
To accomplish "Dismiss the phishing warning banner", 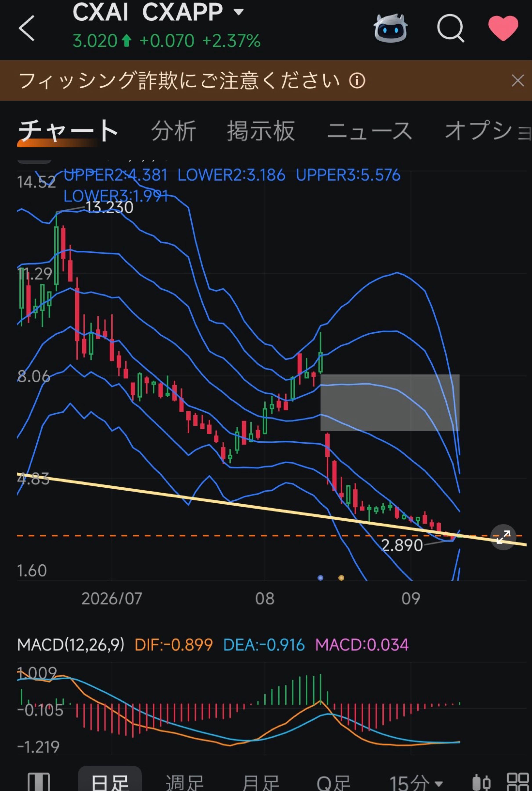I will (518, 81).
